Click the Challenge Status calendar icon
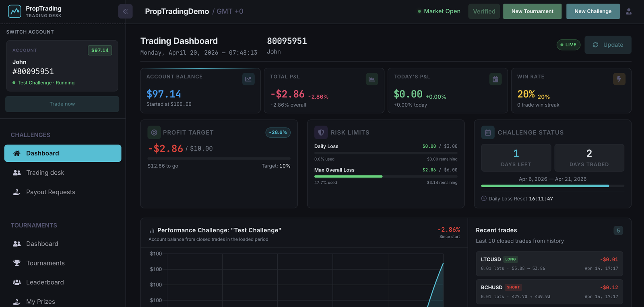The width and height of the screenshot is (644, 307). coord(488,132)
